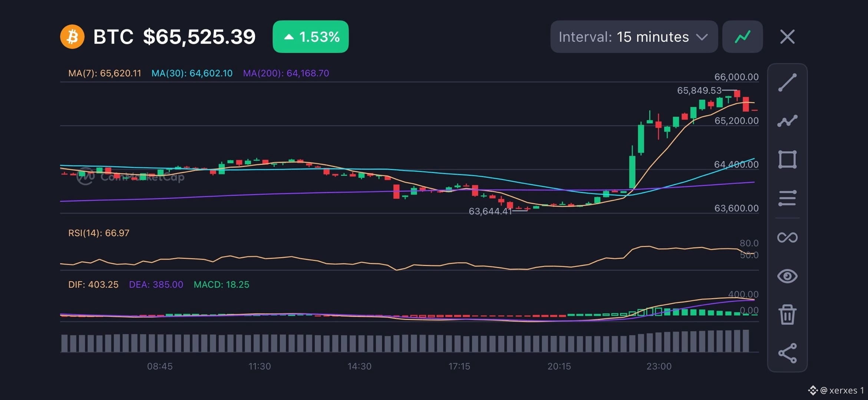Click the 63,600.00 price axis label
Image resolution: width=868 pixels, height=400 pixels.
[x=736, y=208]
